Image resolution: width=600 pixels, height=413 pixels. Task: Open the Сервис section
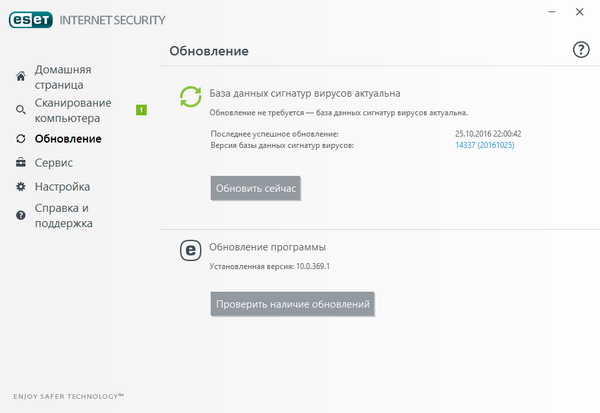[x=53, y=162]
